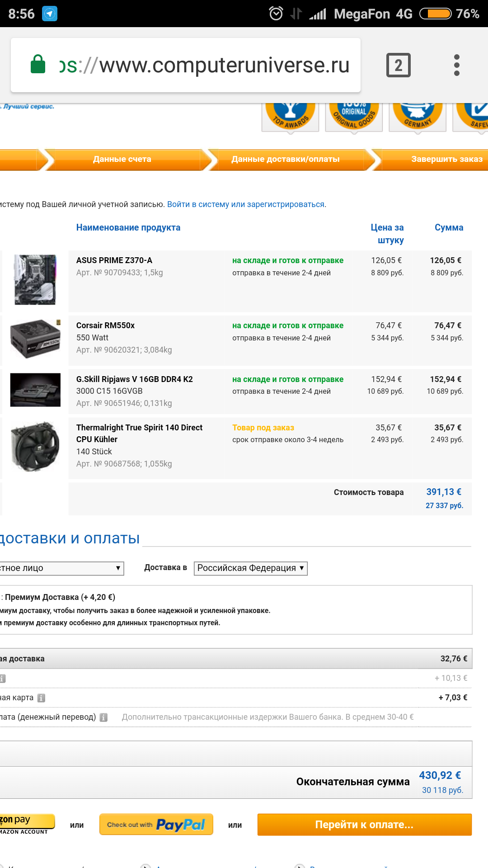Select the "Данные доставки/оплаты" checkout step

click(285, 159)
